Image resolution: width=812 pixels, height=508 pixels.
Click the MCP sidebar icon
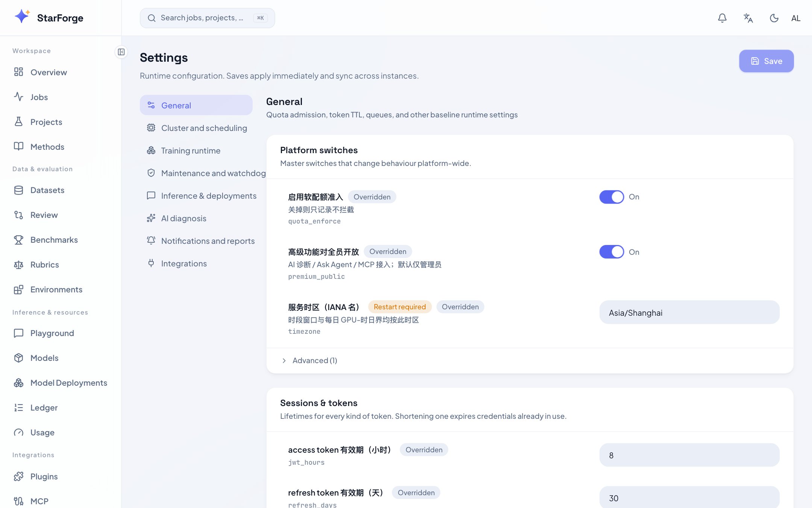tap(18, 501)
